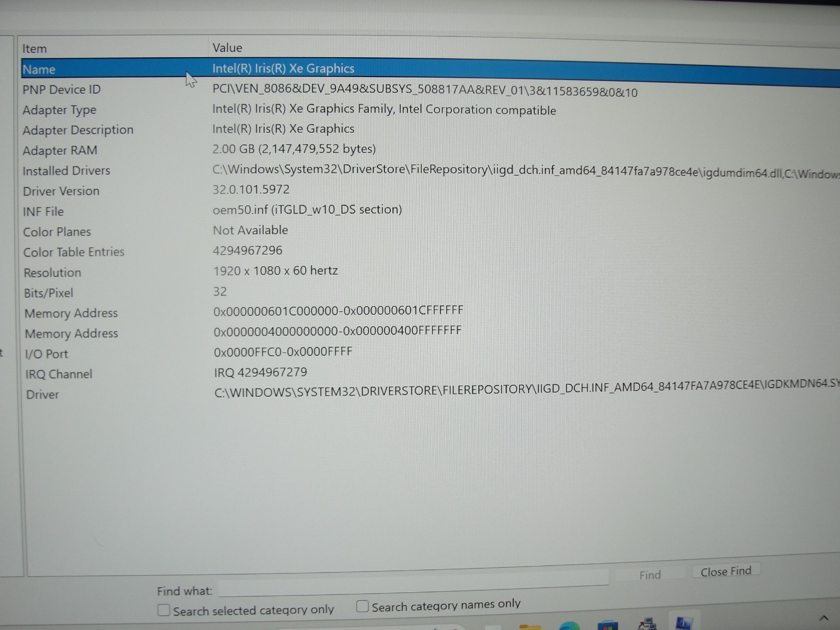
Task: Open Microsoft Store taskbar icon
Action: pos(607,625)
